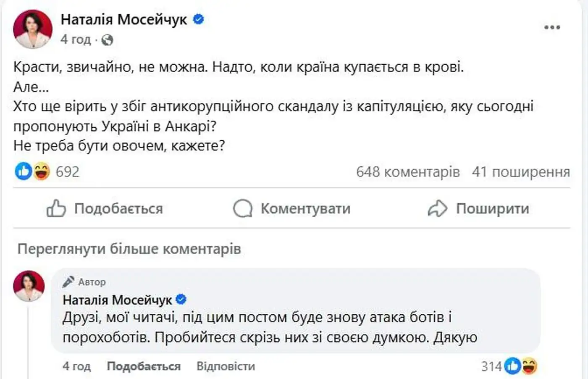The width and height of the screenshot is (588, 379).
Task: Click the 41 поширення count
Action: pos(521,172)
